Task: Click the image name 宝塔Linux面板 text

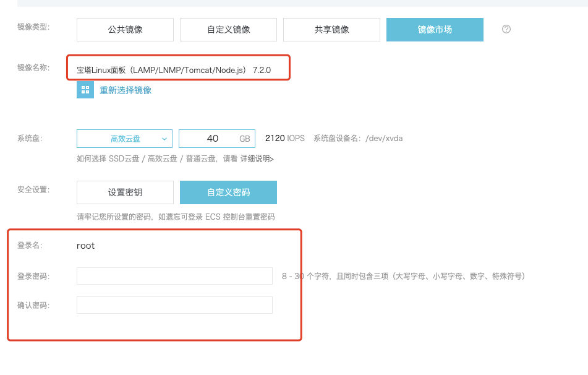Action: pyautogui.click(x=174, y=70)
